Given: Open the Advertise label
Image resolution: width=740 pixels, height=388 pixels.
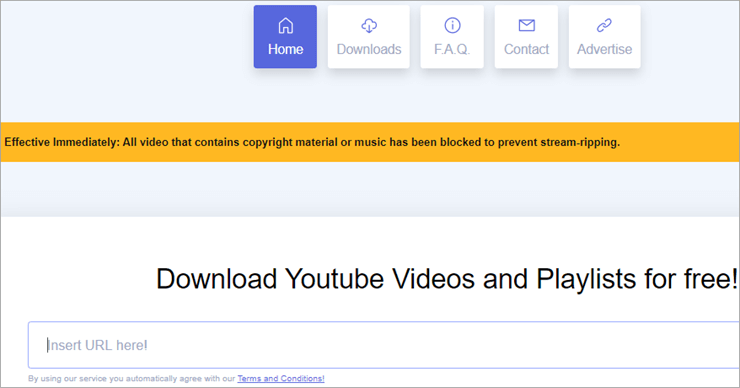Looking at the screenshot, I should coord(605,49).
